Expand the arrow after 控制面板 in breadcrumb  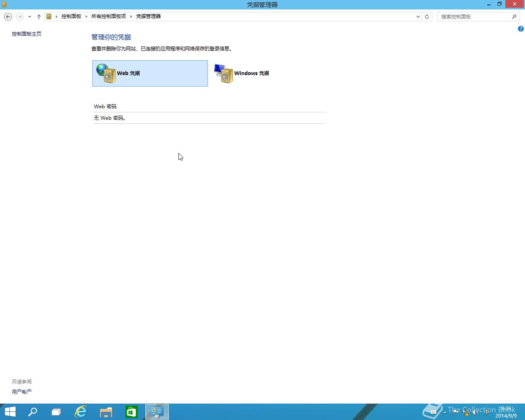87,16
